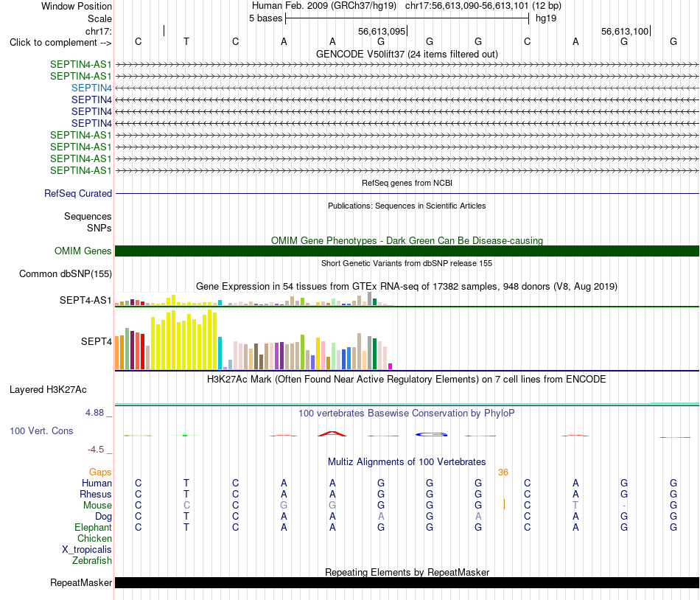The width and height of the screenshot is (700, 600).
Task: Click the Layered H3K27Ac track label
Action: 48,389
